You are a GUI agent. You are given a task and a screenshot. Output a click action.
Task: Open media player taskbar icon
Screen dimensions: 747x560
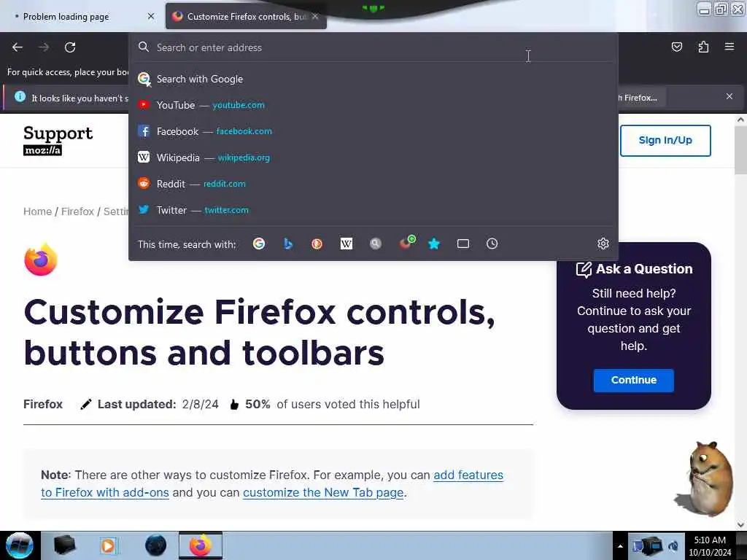point(108,545)
